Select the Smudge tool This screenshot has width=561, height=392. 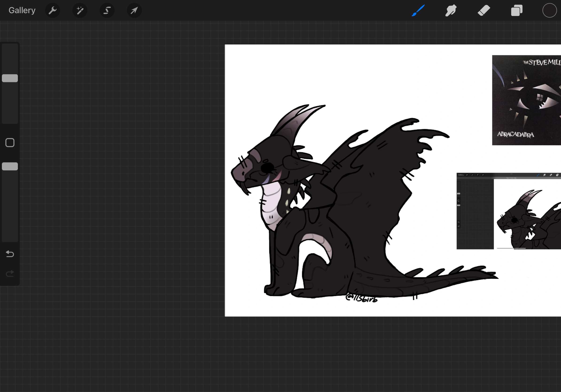pos(451,11)
